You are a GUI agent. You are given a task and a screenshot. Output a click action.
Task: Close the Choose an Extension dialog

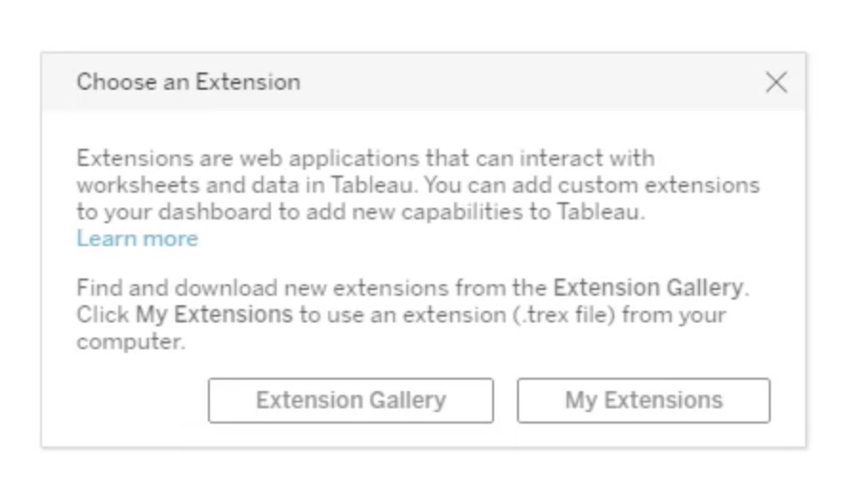[776, 82]
